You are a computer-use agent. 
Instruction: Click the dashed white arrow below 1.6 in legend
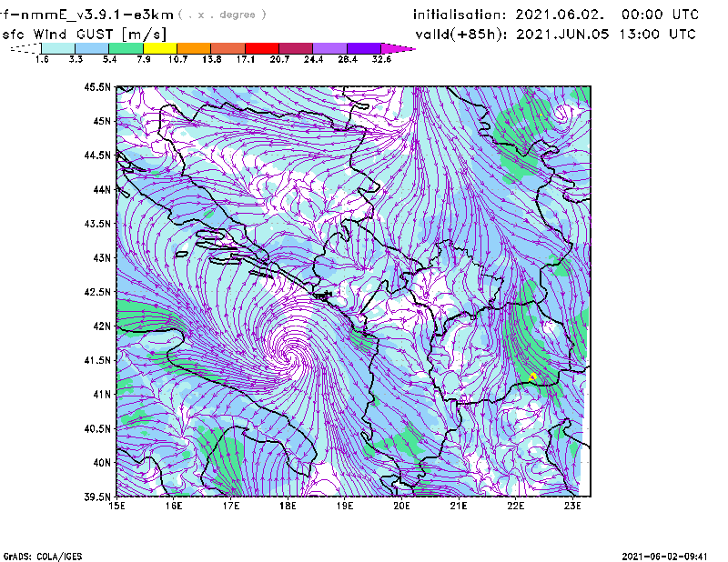coord(25,48)
